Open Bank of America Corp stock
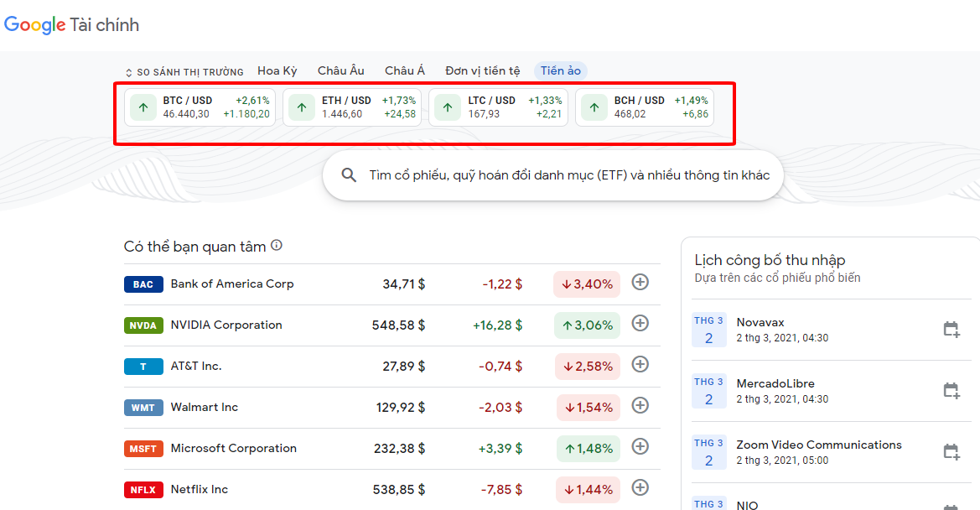 tap(232, 284)
